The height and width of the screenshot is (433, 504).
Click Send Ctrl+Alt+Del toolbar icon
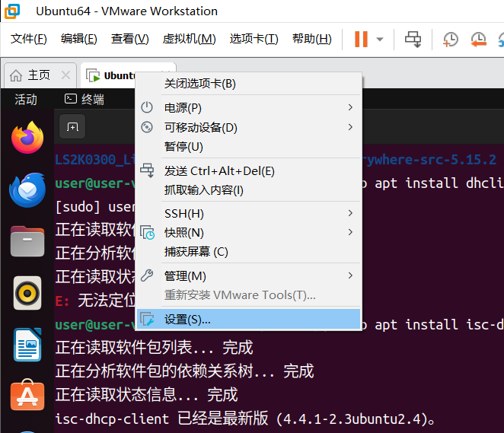click(413, 39)
